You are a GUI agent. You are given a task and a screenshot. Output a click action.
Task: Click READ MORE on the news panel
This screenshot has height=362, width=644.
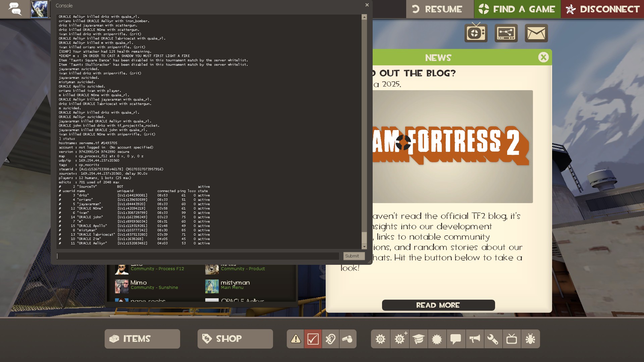(438, 305)
